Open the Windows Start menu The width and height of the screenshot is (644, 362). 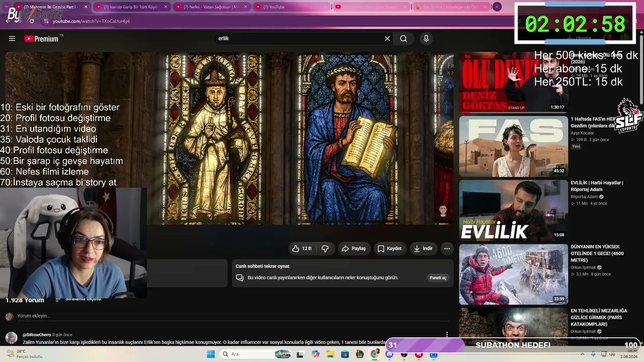210,354
